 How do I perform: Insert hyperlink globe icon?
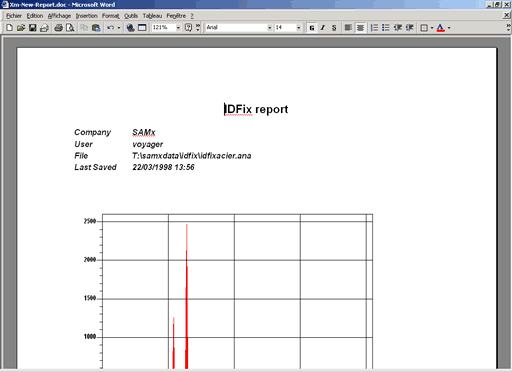coord(130,28)
